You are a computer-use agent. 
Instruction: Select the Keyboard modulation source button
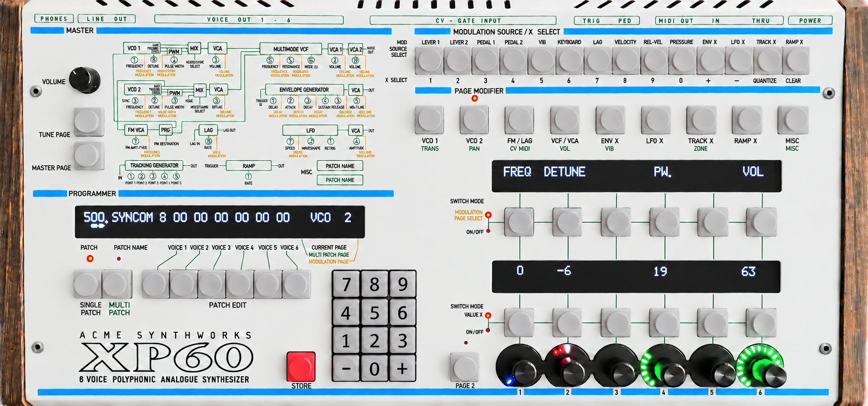[x=570, y=61]
